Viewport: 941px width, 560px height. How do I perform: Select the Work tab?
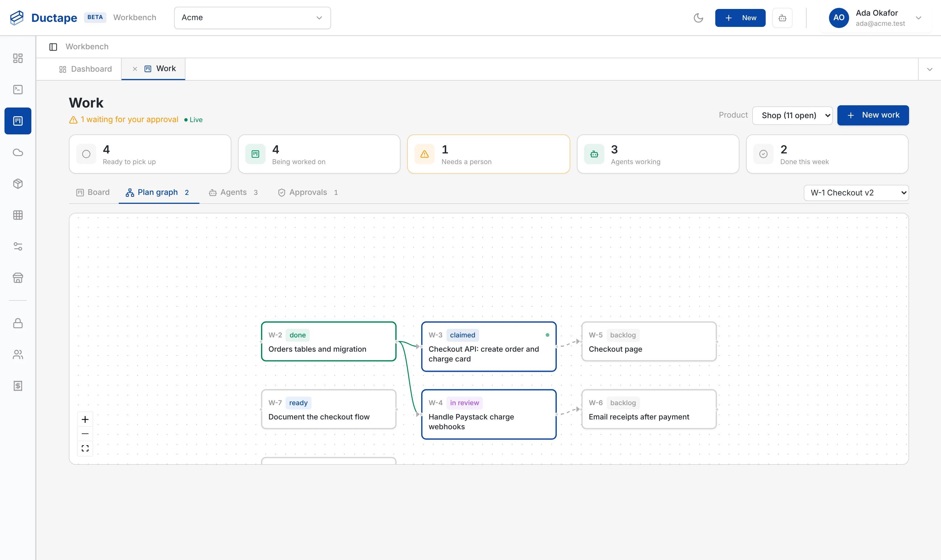[160, 69]
